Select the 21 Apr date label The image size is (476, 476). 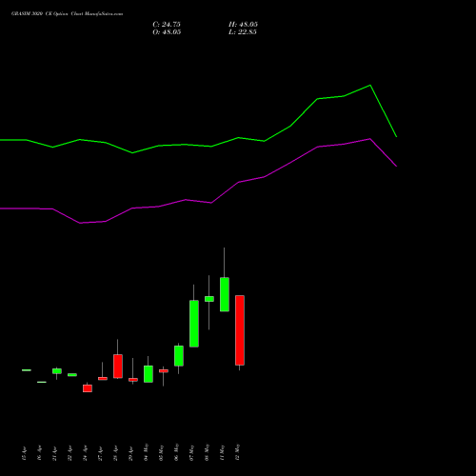click(x=54, y=453)
